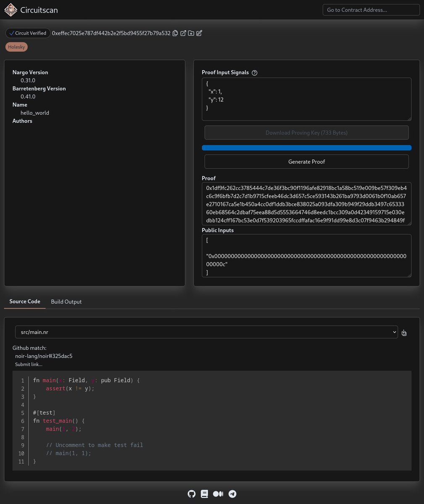Click the download folder icon beside the address
The height and width of the screenshot is (504, 424).
point(191,33)
